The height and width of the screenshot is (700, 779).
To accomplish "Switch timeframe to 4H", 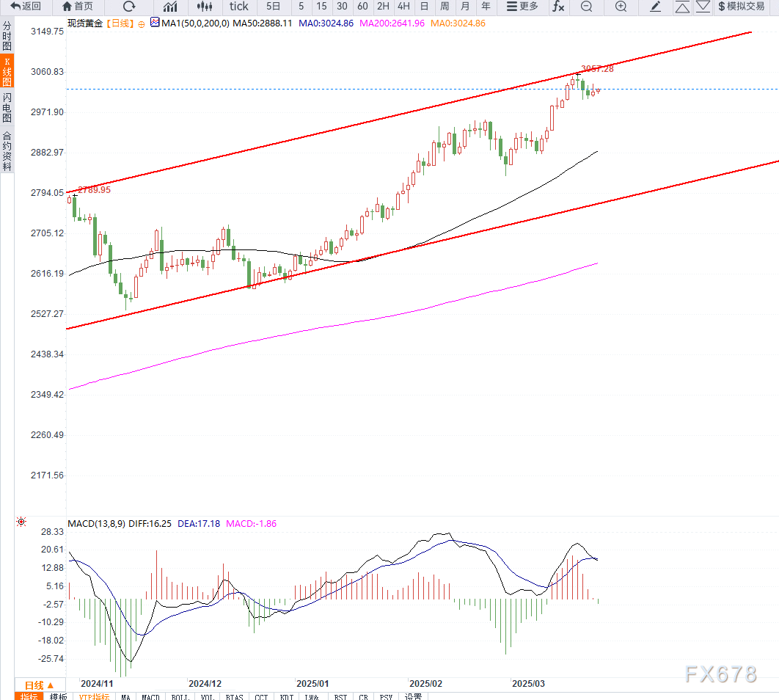I will point(403,7).
